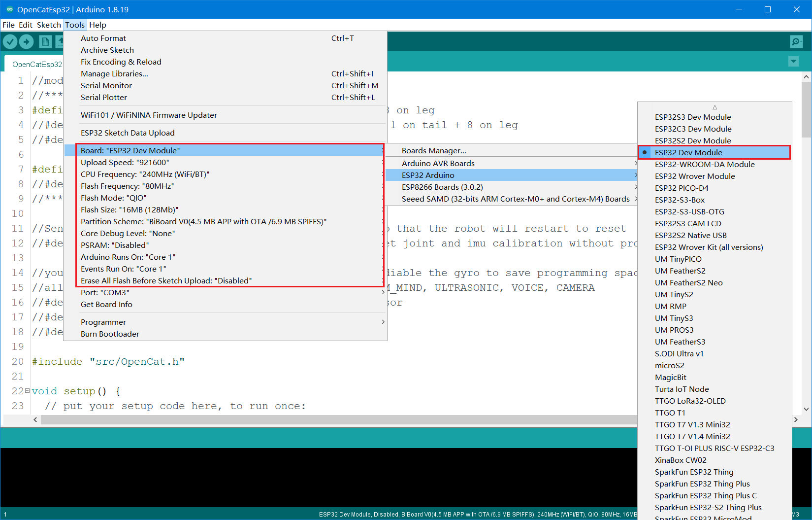Click the Upload arrow toolbar icon
This screenshot has height=520, width=812.
[x=27, y=42]
